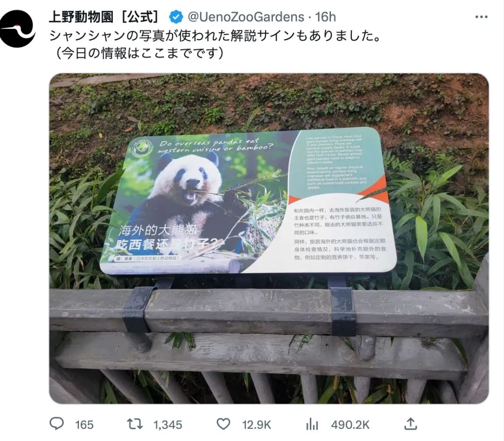Click the 12.9K likes count
The width and height of the screenshot is (504, 441).
pyautogui.click(x=257, y=425)
